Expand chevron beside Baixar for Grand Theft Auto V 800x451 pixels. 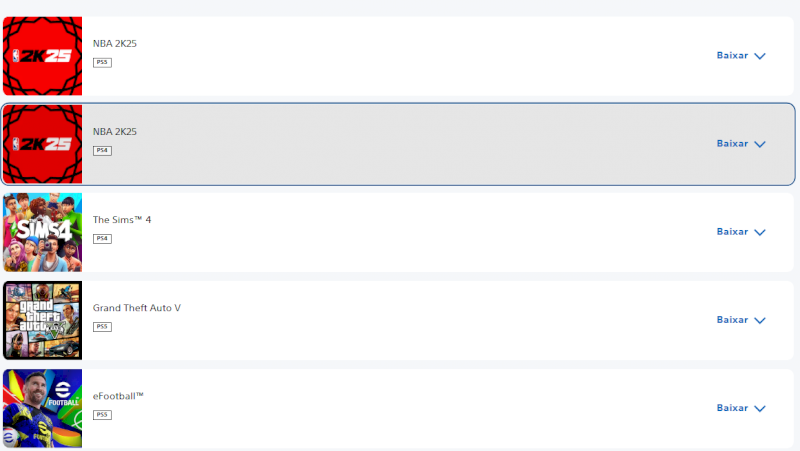[x=760, y=320]
